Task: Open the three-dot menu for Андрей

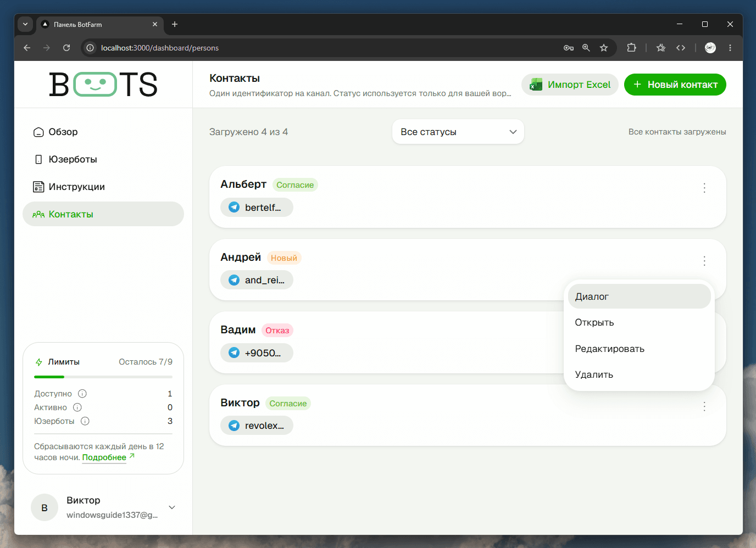Action: tap(704, 261)
